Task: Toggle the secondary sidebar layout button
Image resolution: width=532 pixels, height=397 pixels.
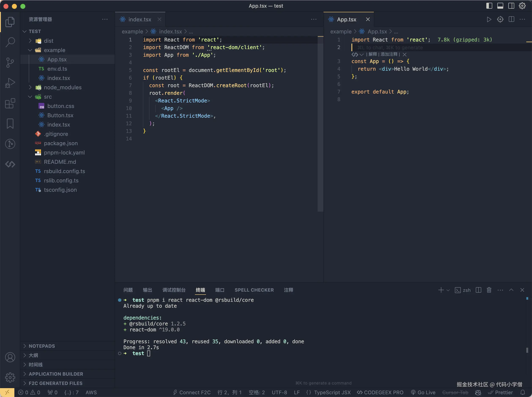Action: click(x=511, y=6)
